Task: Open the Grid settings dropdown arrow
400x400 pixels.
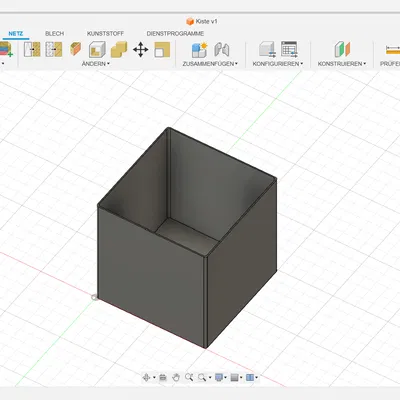Action: click(242, 378)
